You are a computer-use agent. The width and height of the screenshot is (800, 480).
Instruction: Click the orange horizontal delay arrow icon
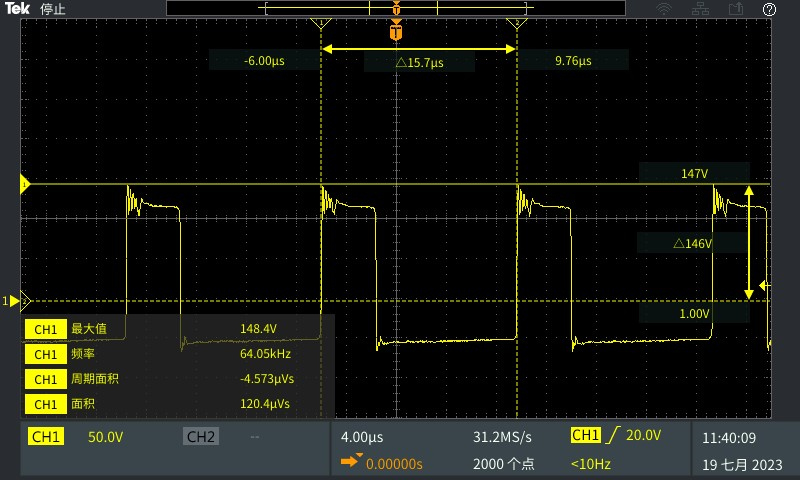(350, 462)
